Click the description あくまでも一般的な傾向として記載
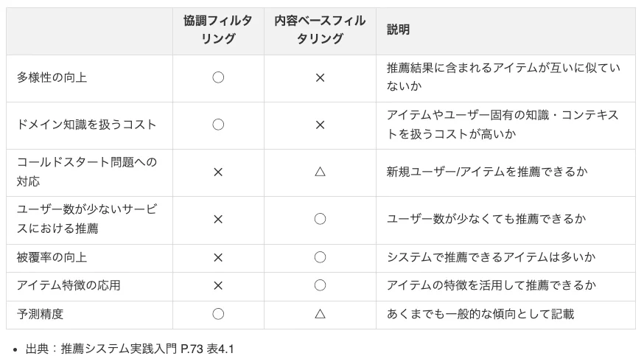Screen dimensions: 644x356 tap(480, 314)
